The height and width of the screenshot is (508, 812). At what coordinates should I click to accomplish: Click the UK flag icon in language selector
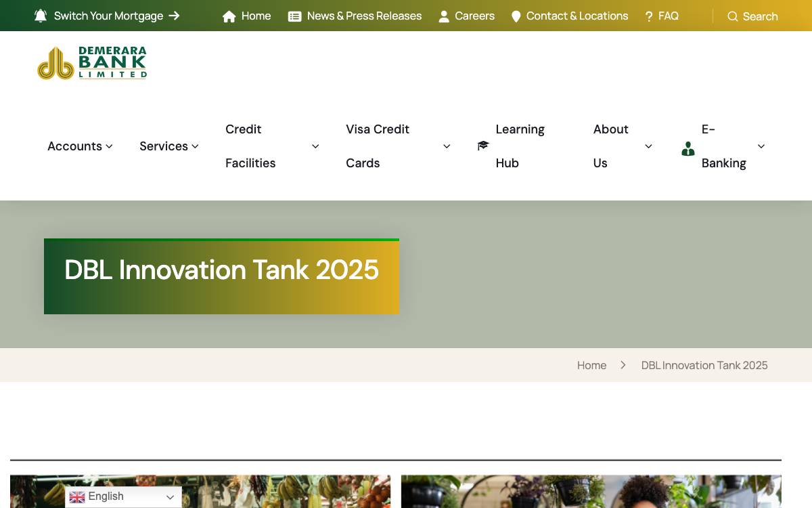pyautogui.click(x=77, y=497)
